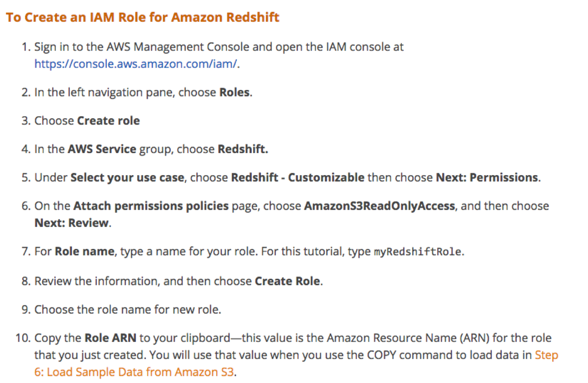
Task: Click the bold Role name text in step 7
Action: point(84,251)
